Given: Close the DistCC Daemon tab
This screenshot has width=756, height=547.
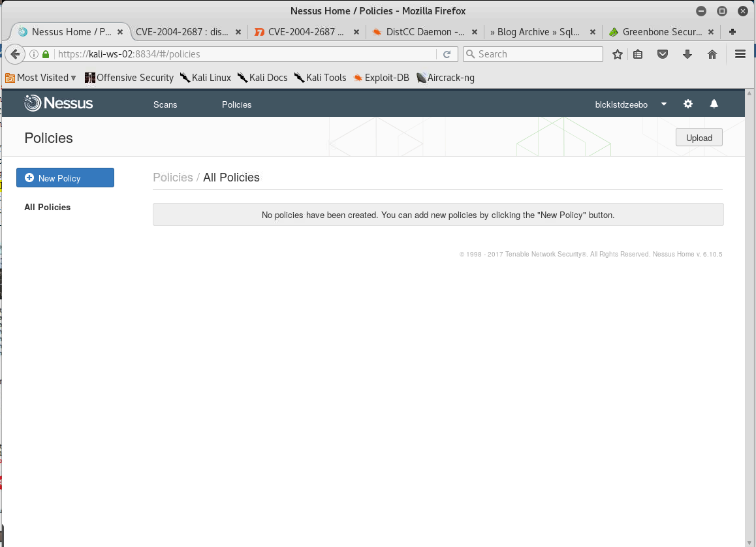Looking at the screenshot, I should [475, 32].
